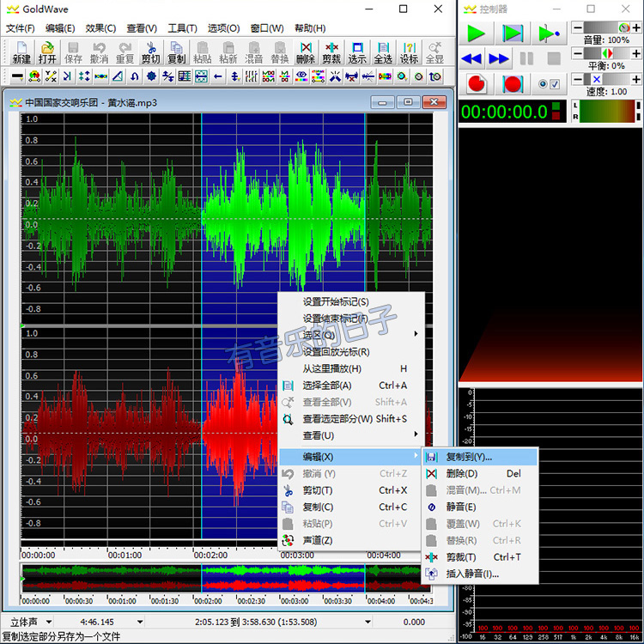Click the 全选 (Select all) toolbar icon

point(383,52)
